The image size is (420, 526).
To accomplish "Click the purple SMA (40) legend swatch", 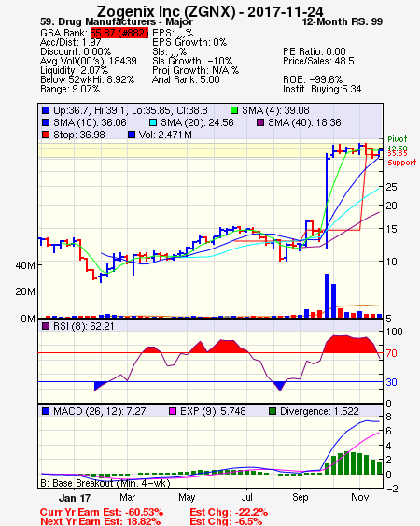I will click(260, 122).
